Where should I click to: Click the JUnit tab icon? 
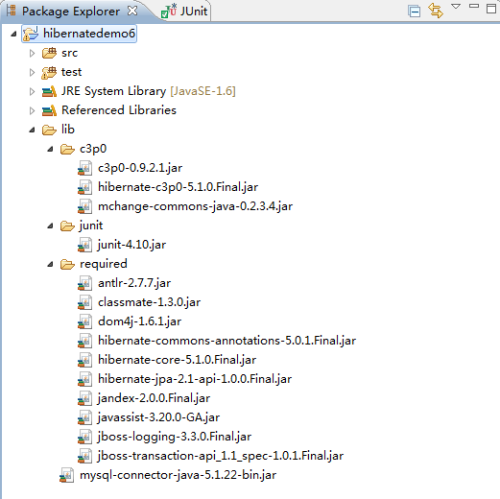(x=168, y=11)
